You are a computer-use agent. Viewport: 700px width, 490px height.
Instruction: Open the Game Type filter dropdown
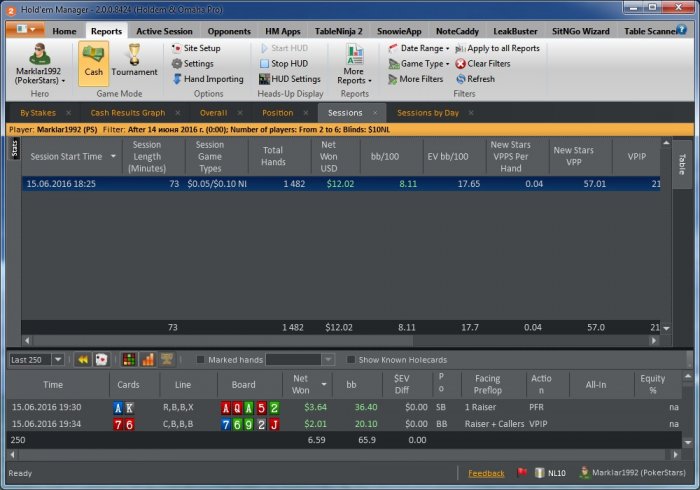click(420, 64)
